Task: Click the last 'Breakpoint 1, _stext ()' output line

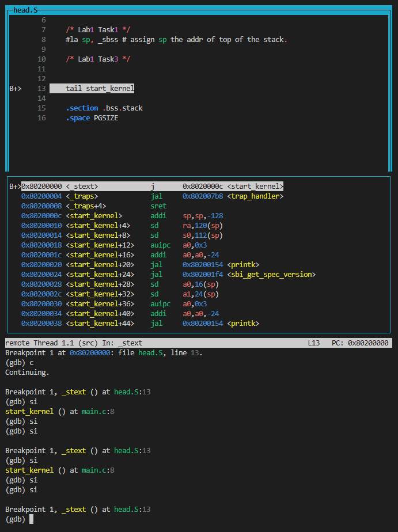Action: [x=78, y=510]
